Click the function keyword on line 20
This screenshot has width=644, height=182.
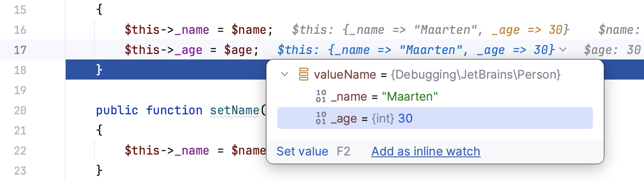click(x=174, y=110)
